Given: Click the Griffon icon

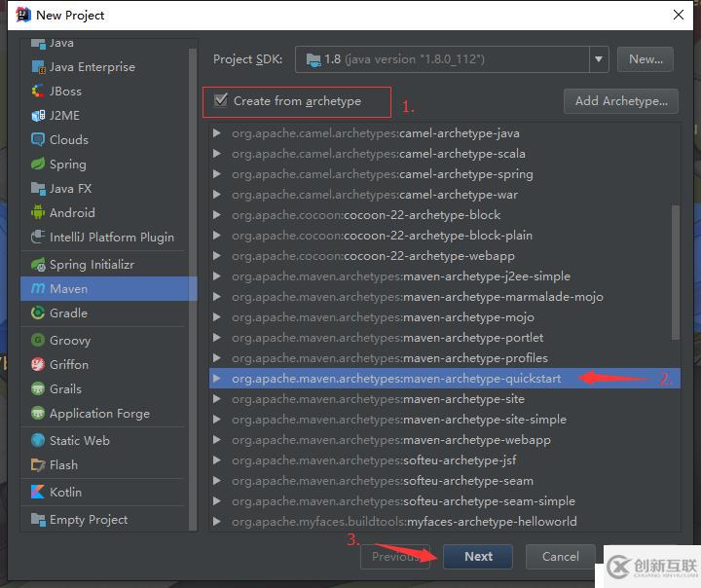Looking at the screenshot, I should [x=38, y=364].
